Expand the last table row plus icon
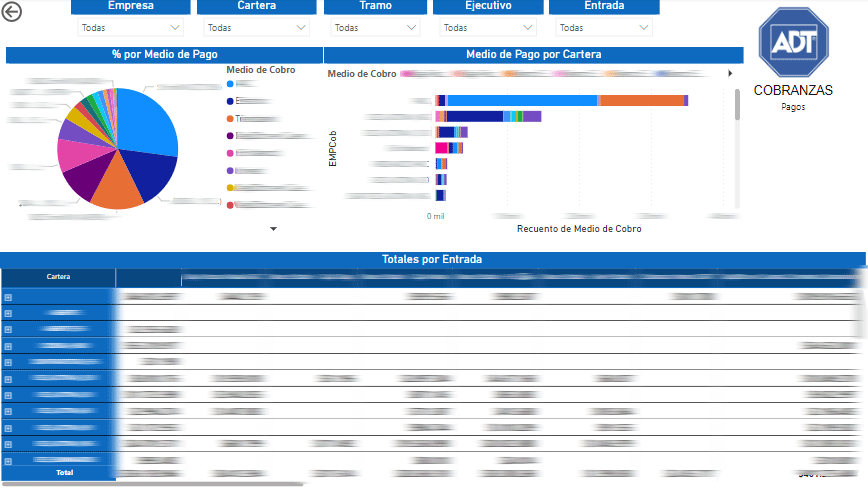This screenshot has height=488, width=868. pos(8,461)
